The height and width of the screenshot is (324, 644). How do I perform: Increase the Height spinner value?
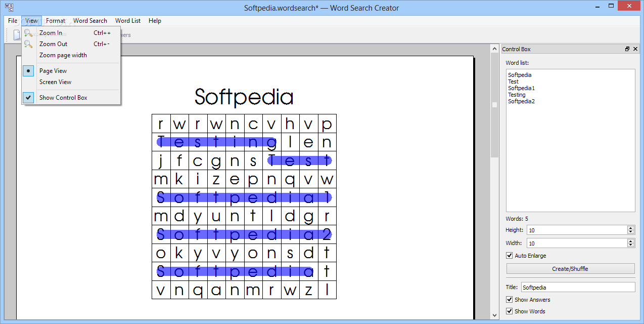click(630, 228)
